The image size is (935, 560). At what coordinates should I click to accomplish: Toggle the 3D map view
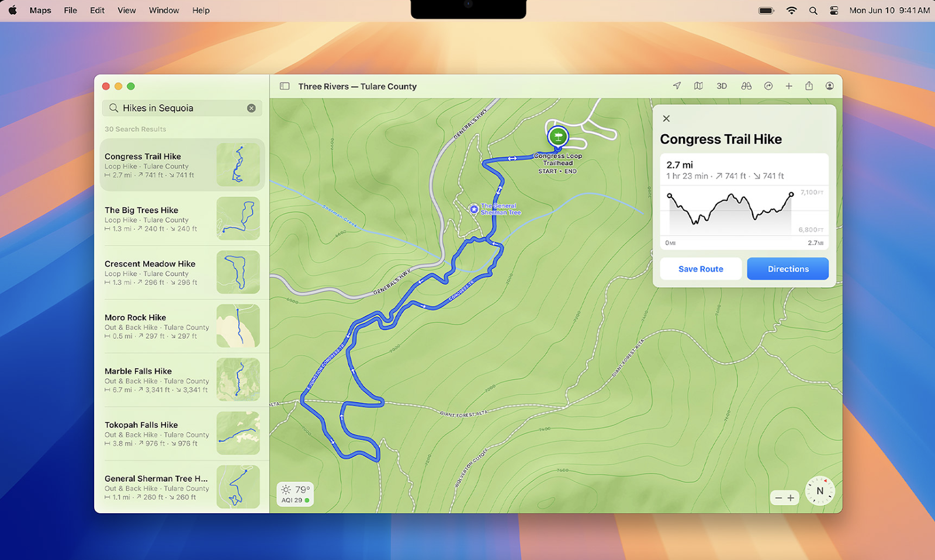pos(722,86)
